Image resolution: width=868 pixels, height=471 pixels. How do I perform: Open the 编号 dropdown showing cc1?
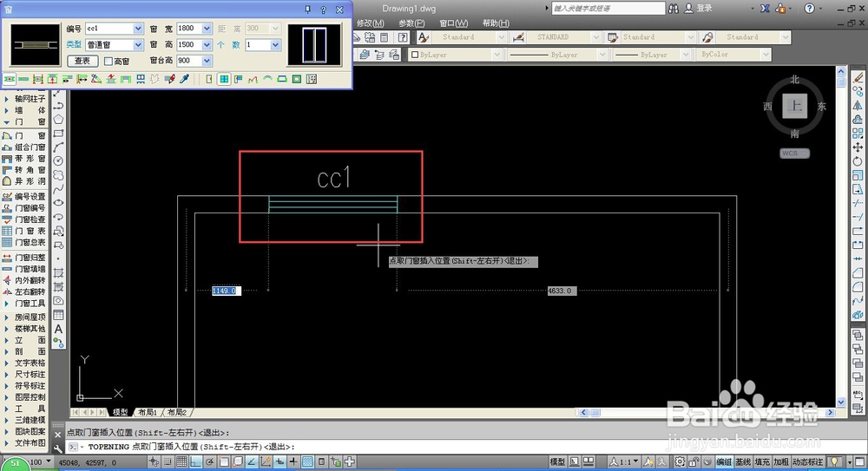point(138,29)
